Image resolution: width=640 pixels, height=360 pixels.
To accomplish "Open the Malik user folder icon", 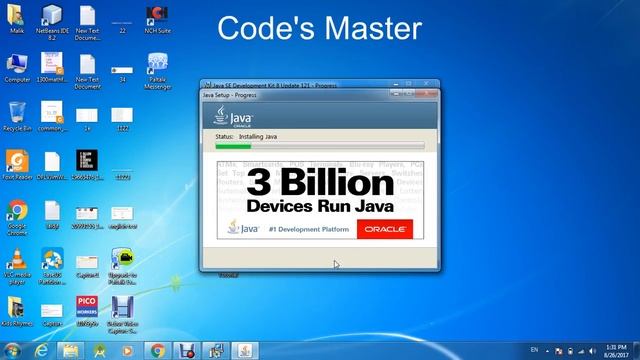I will pyautogui.click(x=16, y=19).
